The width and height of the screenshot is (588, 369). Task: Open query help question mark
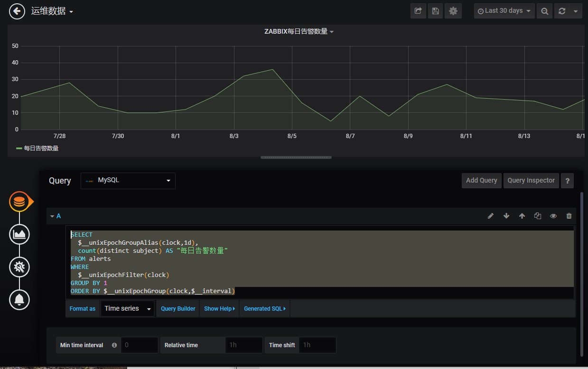(567, 181)
